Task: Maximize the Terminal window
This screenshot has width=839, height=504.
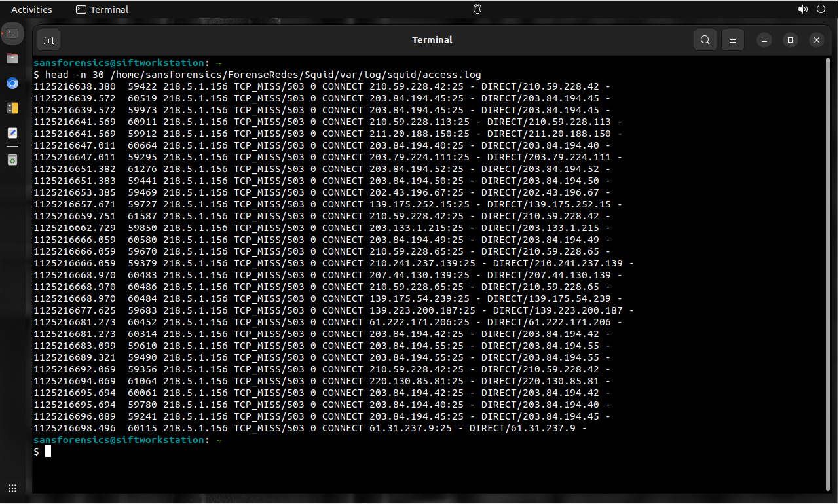Action: coord(791,40)
